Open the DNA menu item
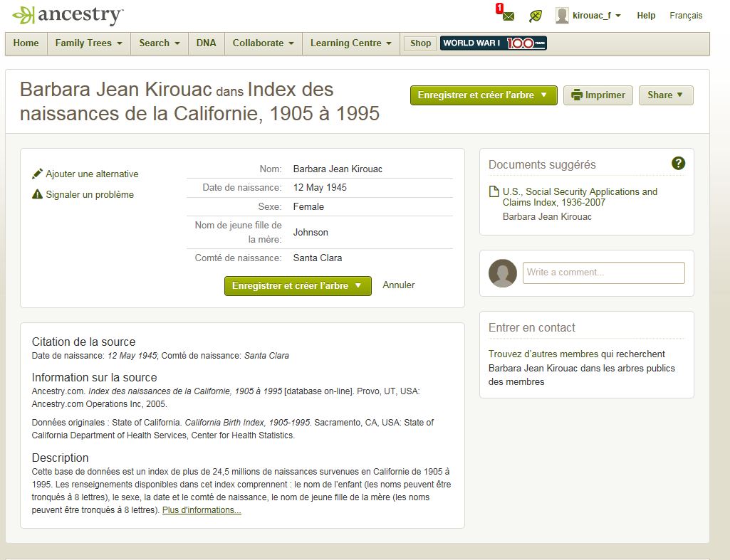The width and height of the screenshot is (730, 560). pos(207,43)
